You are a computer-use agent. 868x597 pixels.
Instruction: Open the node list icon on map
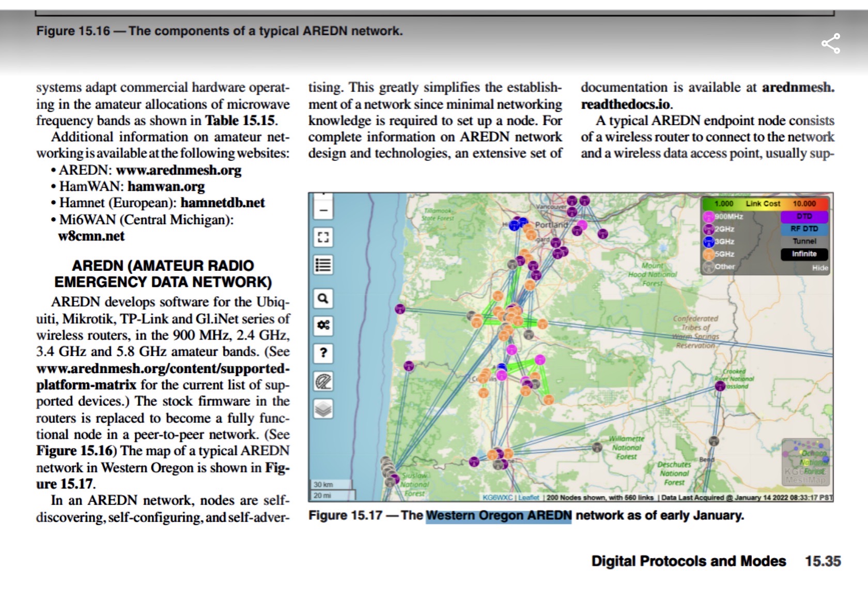323,265
